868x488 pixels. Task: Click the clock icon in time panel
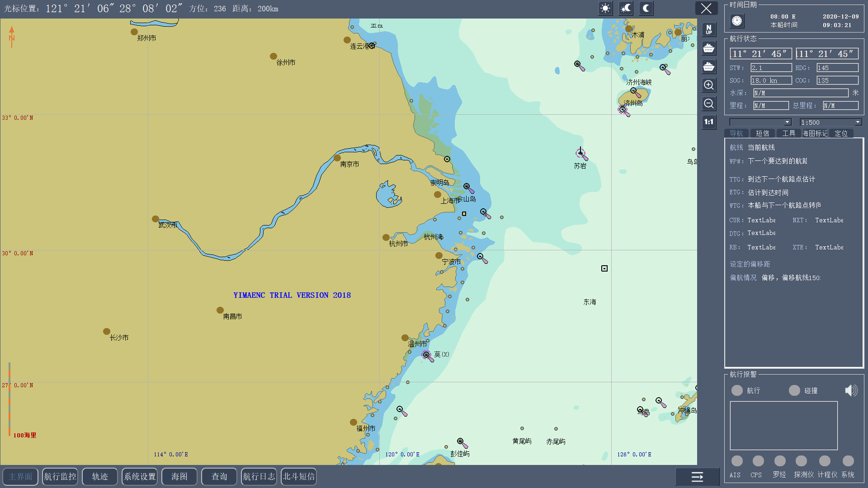pyautogui.click(x=737, y=21)
